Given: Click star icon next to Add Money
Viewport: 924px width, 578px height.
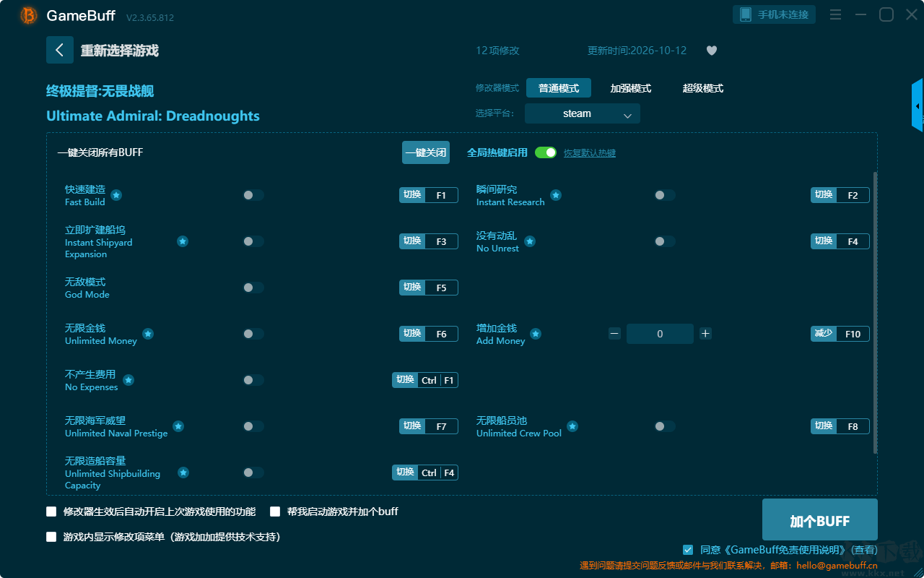Looking at the screenshot, I should [536, 334].
